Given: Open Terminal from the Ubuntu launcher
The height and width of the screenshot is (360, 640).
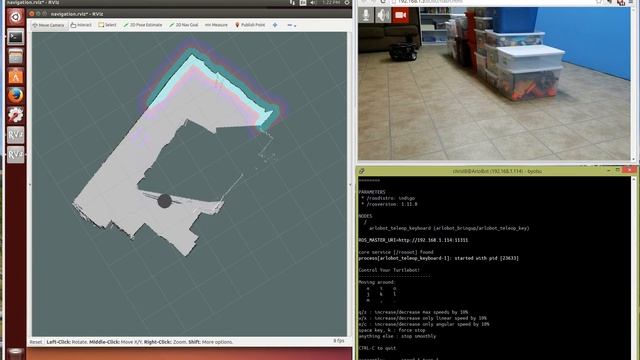Looking at the screenshot, I should [16, 37].
